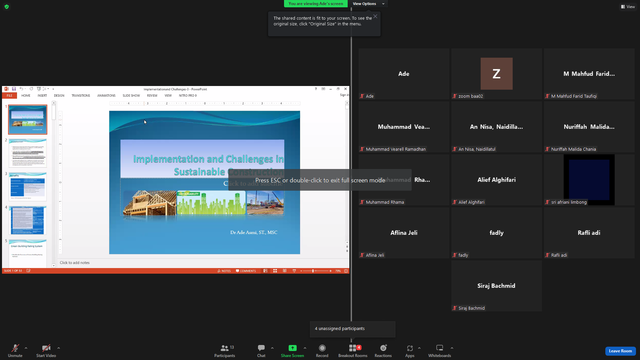Select slide 1 thumbnail
The width and height of the screenshot is (640, 360).
point(28,120)
